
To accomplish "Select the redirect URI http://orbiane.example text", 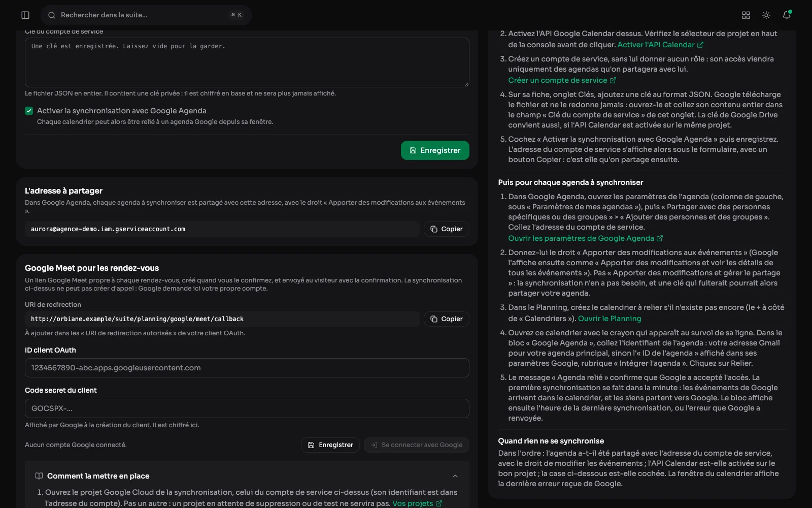I will (x=137, y=319).
